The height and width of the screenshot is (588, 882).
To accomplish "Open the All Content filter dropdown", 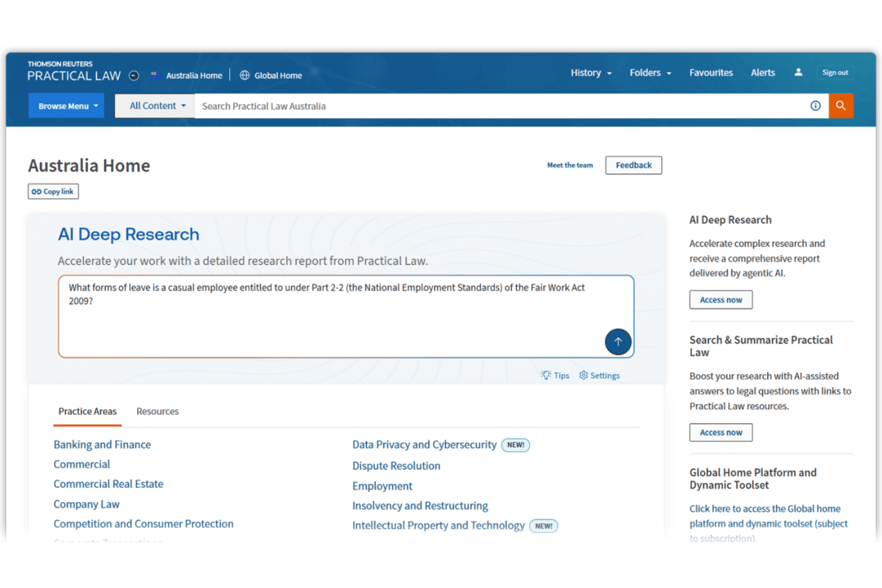I will (x=155, y=105).
